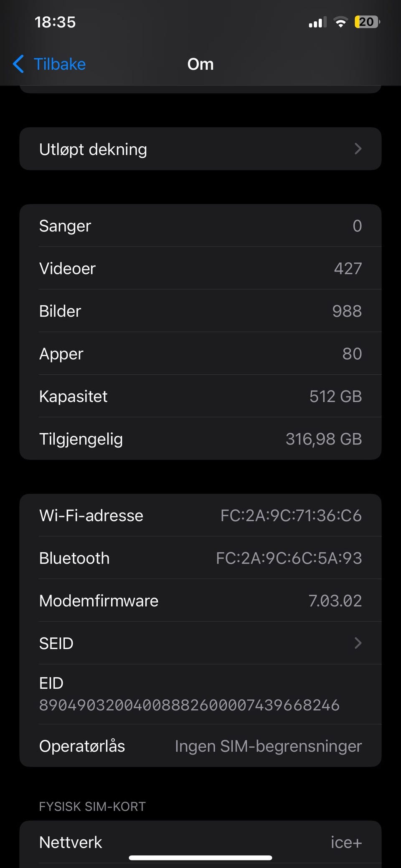Tap the Om page title
401x868 pixels.
[200, 64]
